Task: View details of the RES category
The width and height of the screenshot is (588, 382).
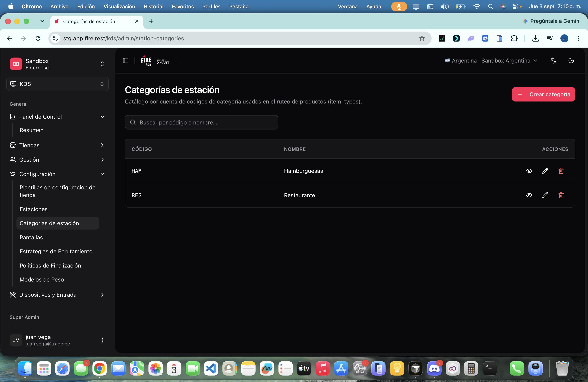Action: coord(529,195)
